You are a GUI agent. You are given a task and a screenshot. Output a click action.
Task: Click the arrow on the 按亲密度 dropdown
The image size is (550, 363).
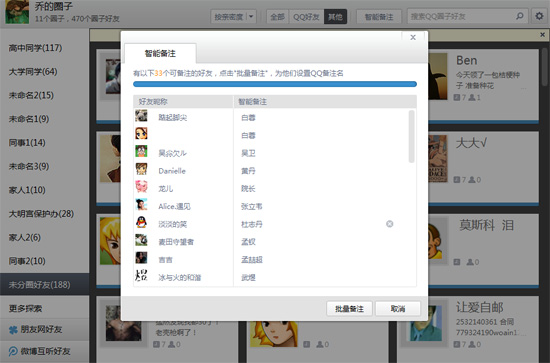click(x=251, y=16)
